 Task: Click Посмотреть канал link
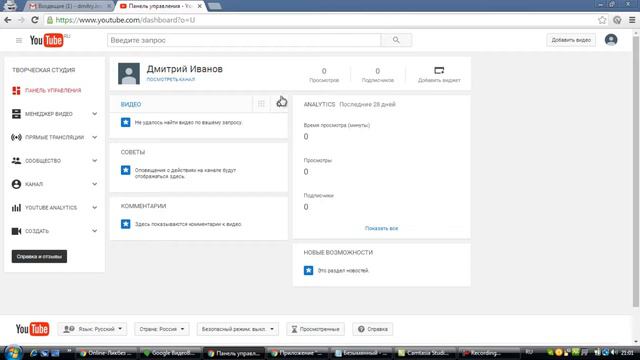click(171, 80)
